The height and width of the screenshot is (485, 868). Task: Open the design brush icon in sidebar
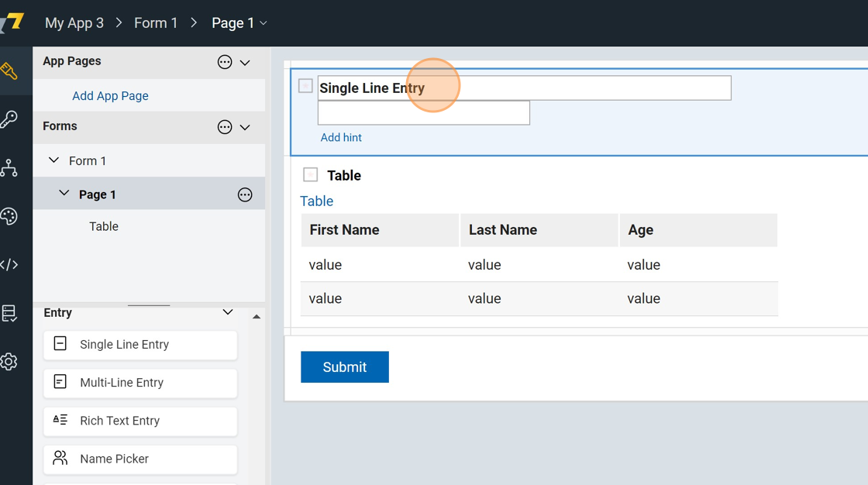[9, 71]
